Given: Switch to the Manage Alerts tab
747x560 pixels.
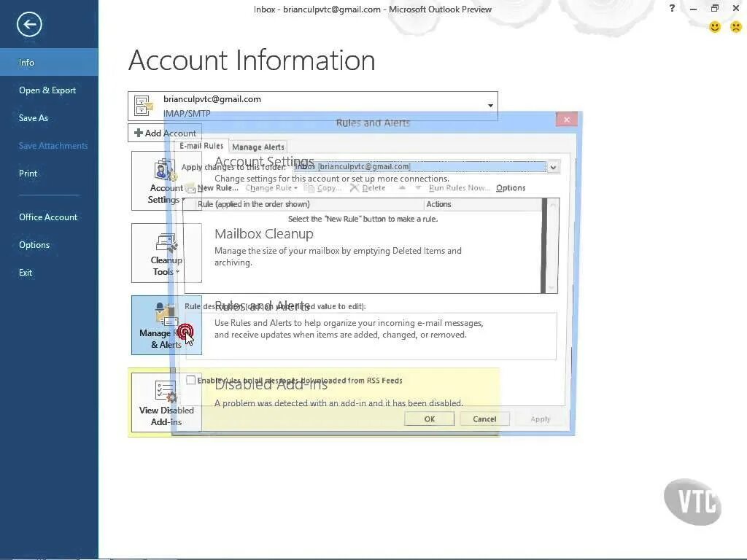Looking at the screenshot, I should [x=258, y=147].
